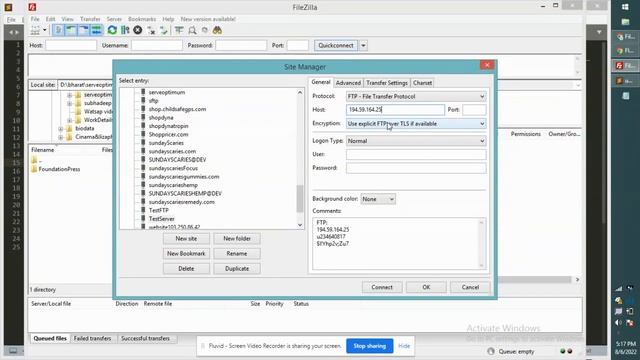The image size is (640, 360).
Task: Switch to the Transfer Settings tab
Action: coord(387,83)
